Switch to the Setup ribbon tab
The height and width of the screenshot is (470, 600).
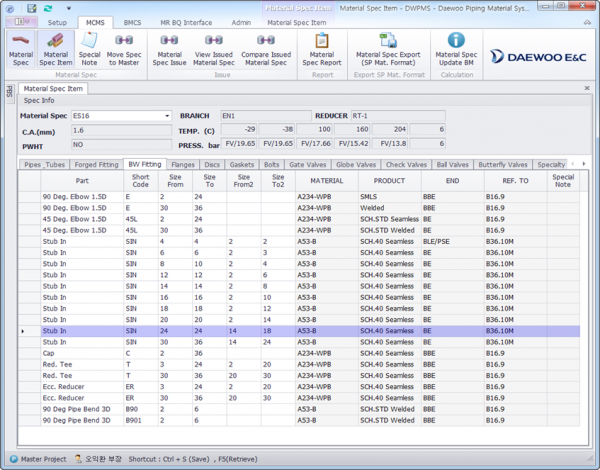click(x=57, y=21)
